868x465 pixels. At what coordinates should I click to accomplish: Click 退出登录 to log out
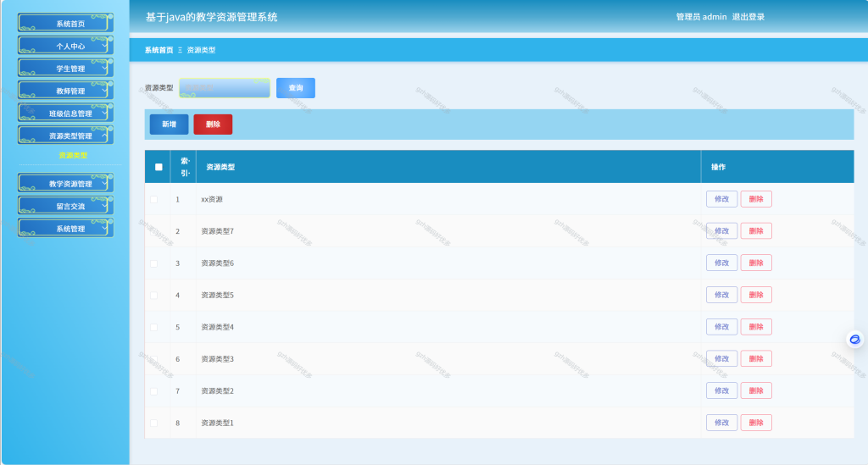tap(748, 17)
